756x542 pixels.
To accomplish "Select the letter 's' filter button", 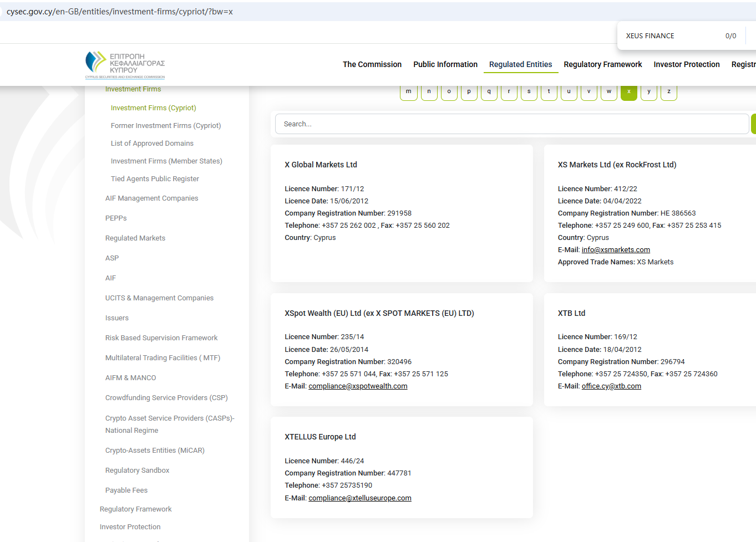I will coord(529,92).
